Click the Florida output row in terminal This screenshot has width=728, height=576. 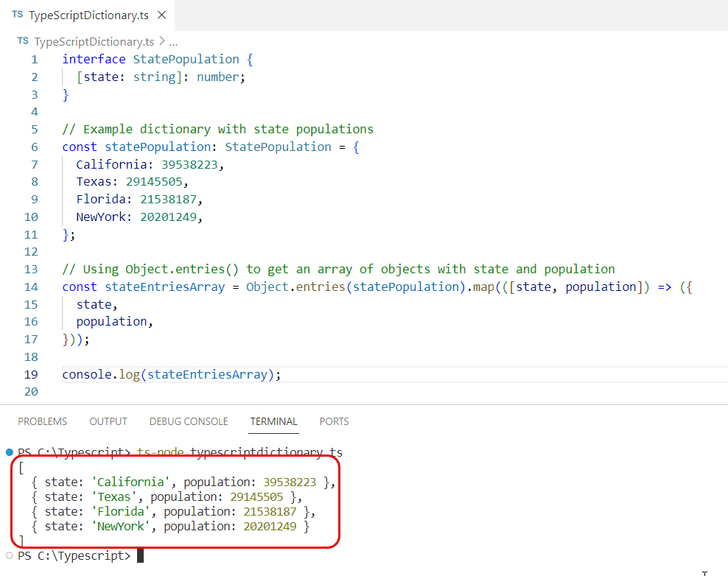tap(173, 512)
